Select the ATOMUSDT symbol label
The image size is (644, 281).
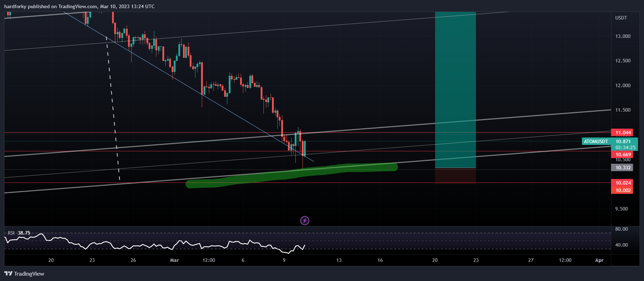pyautogui.click(x=596, y=141)
